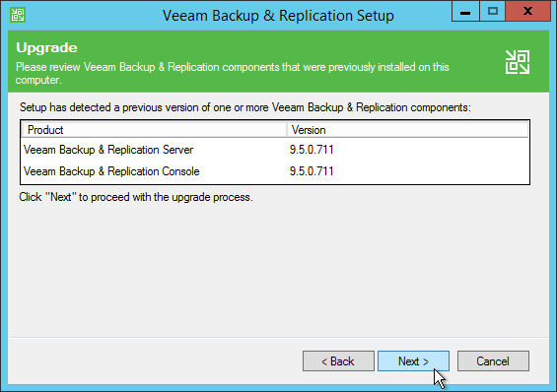
Task: Click the 'Click Next to proceed' instruction text
Action: pyautogui.click(x=136, y=197)
